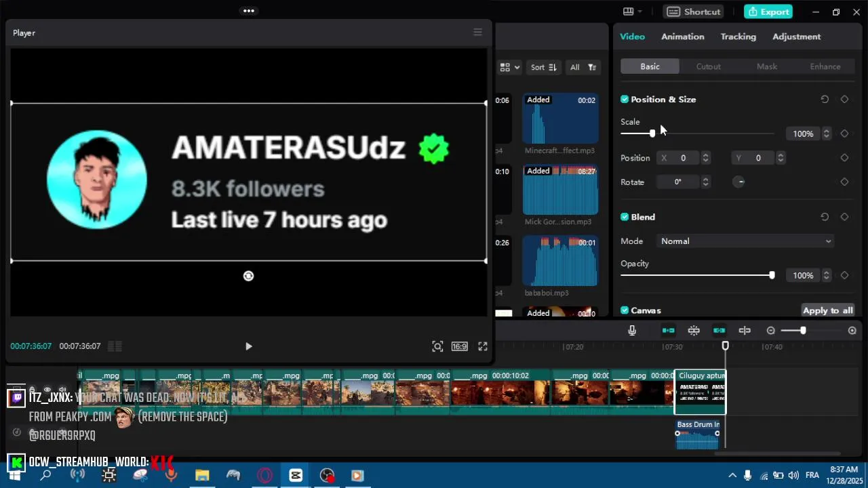
Task: Toggle the Canvas checkbox
Action: (x=625, y=310)
